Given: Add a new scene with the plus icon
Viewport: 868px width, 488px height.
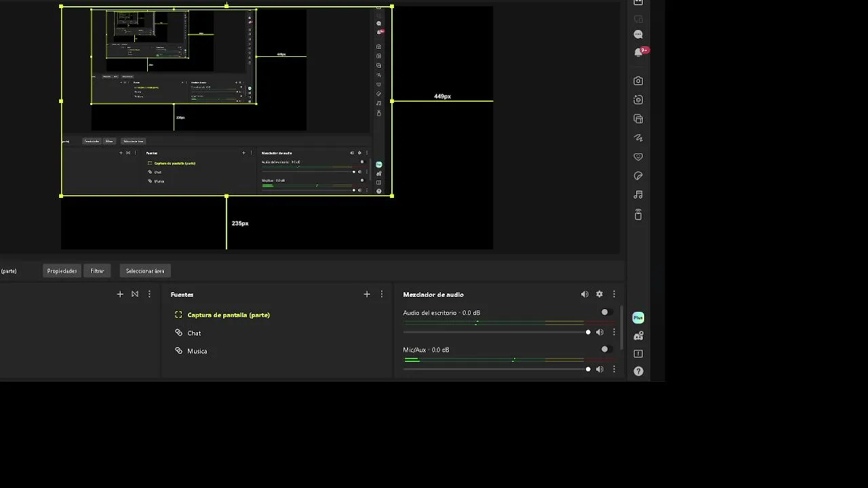Looking at the screenshot, I should 120,294.
